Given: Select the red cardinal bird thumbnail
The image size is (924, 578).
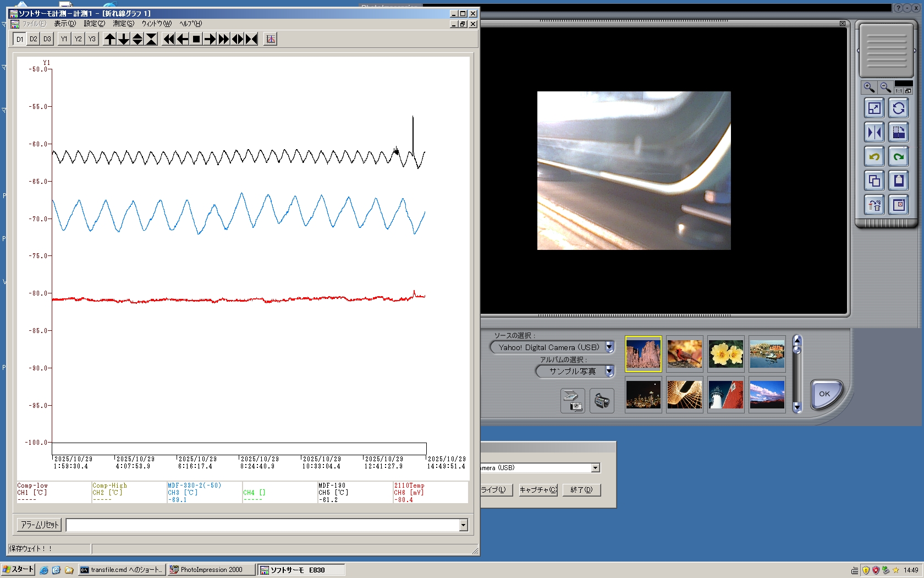Looking at the screenshot, I should coord(684,354).
